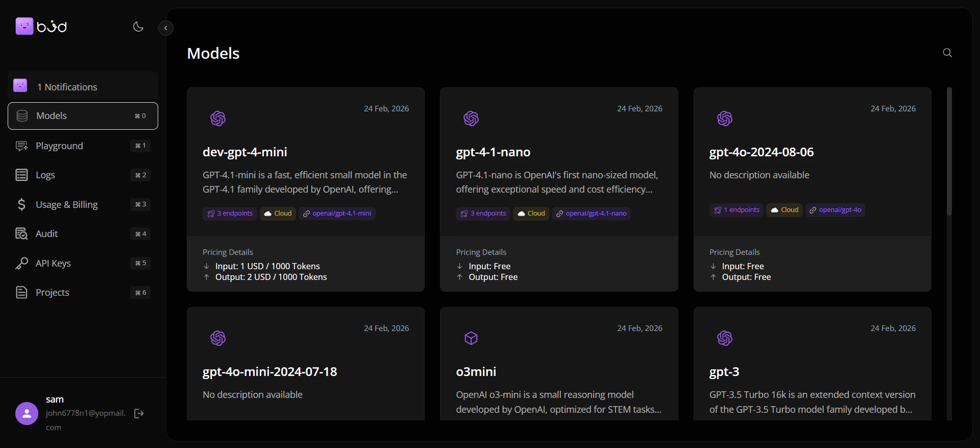
Task: Click the GPT-4.1-nano description text
Action: [x=557, y=182]
